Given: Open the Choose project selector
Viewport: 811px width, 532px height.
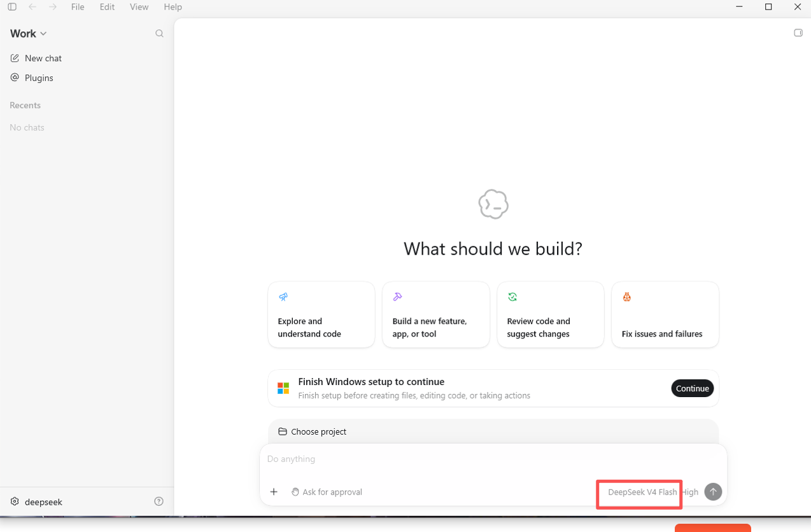Looking at the screenshot, I should point(313,431).
